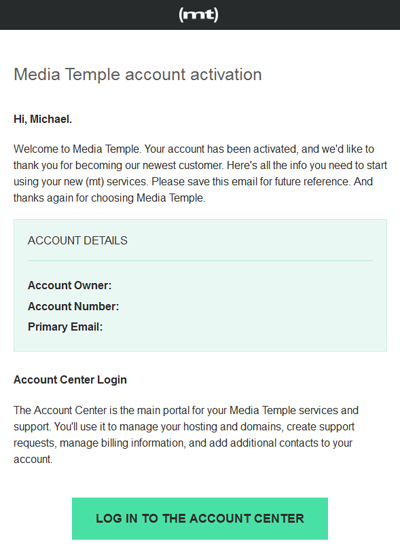Click the (mt) logo in header
The image size is (400, 558).
pos(199,15)
